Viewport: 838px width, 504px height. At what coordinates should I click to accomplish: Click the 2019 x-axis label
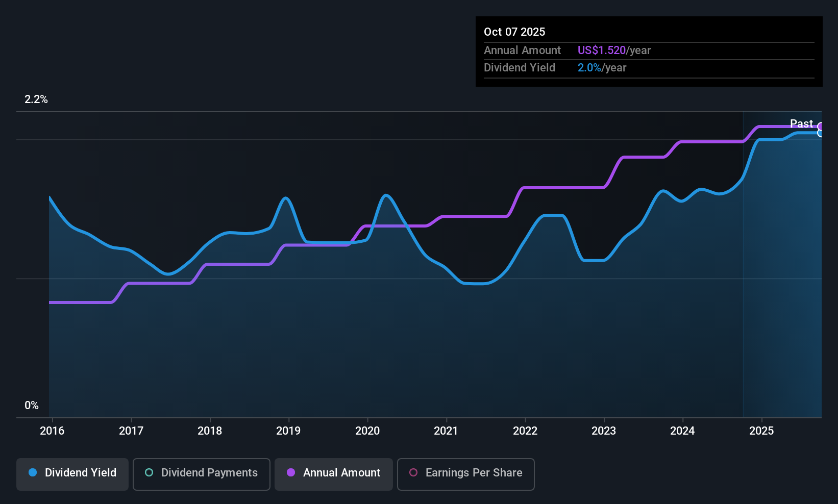[288, 431]
